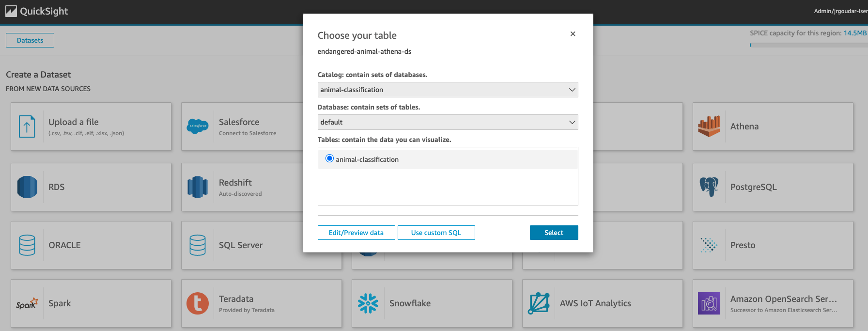Click the PostgreSQL elephant icon

(709, 187)
